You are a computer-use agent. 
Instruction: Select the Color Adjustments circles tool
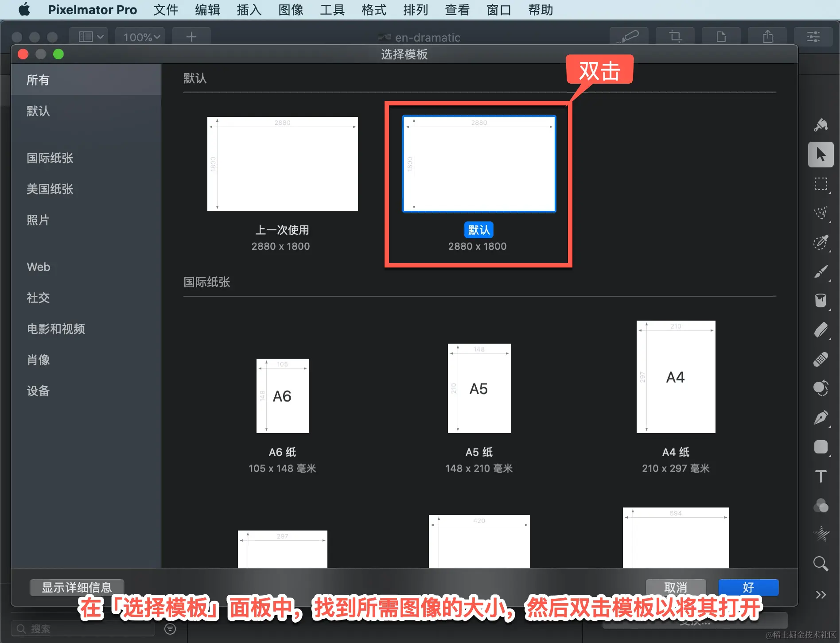pos(821,505)
